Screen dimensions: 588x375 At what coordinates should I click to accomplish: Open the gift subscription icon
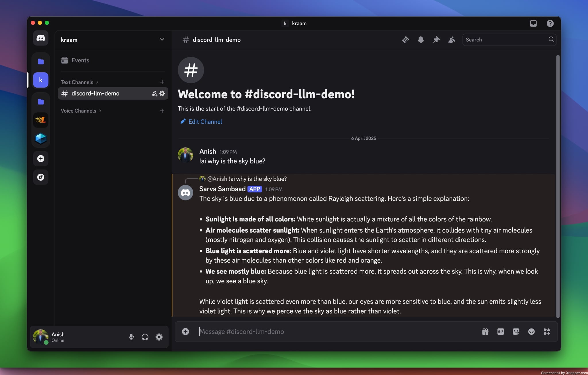[x=485, y=332]
